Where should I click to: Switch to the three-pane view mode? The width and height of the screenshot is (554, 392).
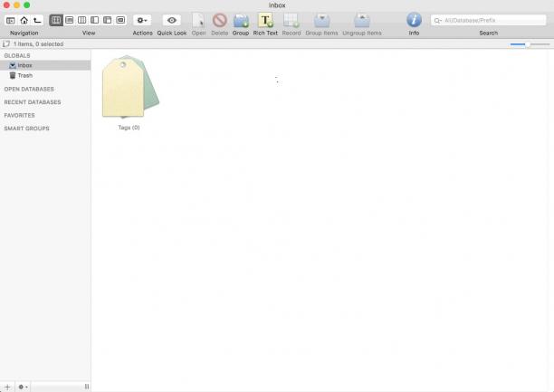108,20
